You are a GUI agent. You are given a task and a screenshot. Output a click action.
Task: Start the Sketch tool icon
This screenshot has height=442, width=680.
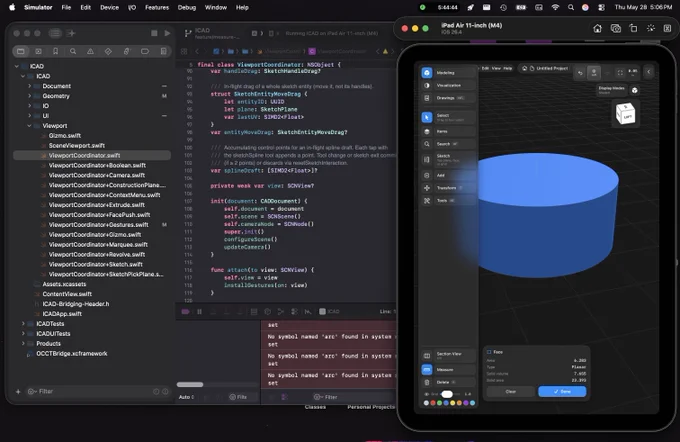427,159
